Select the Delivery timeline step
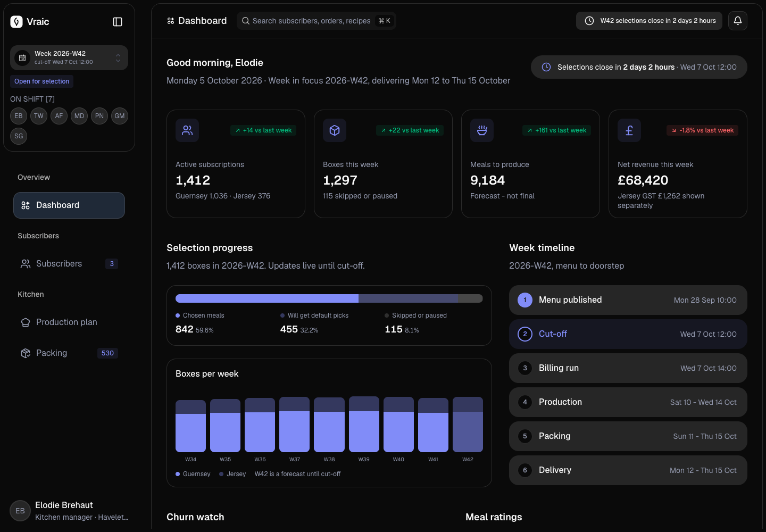766x532 pixels. (628, 470)
